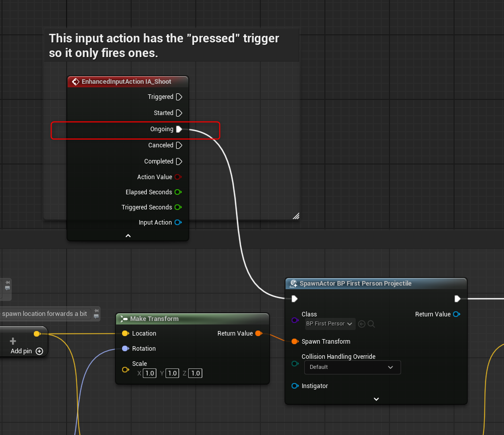This screenshot has width=504, height=435.
Task: Click the browse magnifier icon beside Class
Action: pos(371,324)
